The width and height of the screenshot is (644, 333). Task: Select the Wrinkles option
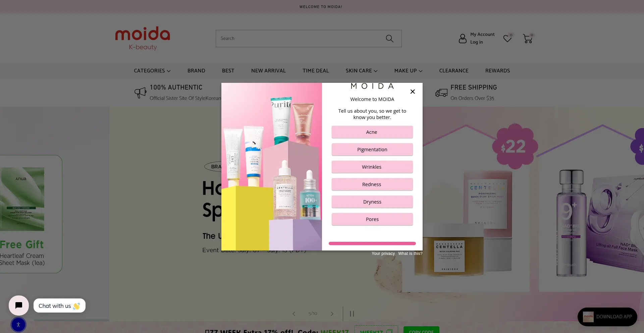click(372, 167)
